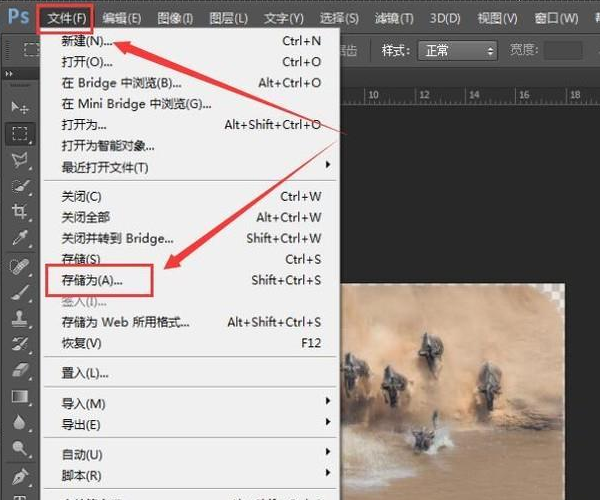The image size is (600, 500).
Task: Expand 自动(U) submenu
Action: click(x=191, y=454)
